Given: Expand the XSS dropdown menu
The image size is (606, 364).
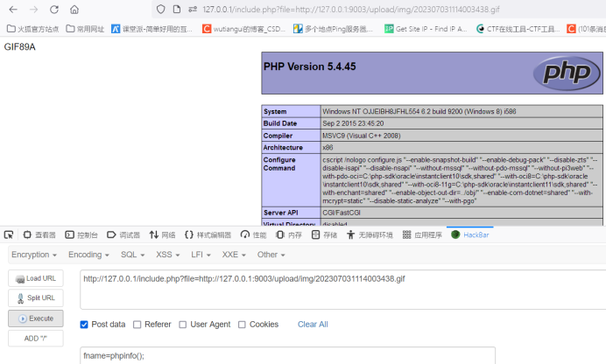Looking at the screenshot, I should click(168, 255).
